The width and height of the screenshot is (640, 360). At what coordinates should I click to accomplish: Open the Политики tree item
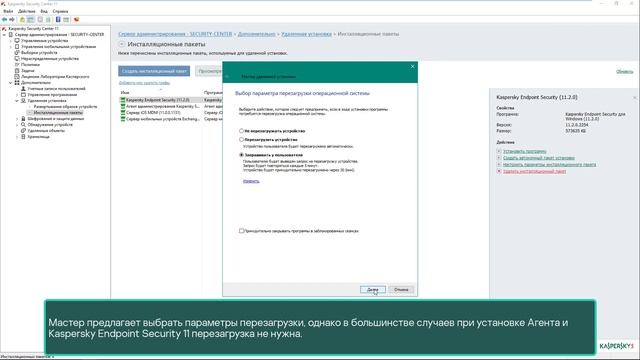(30, 64)
